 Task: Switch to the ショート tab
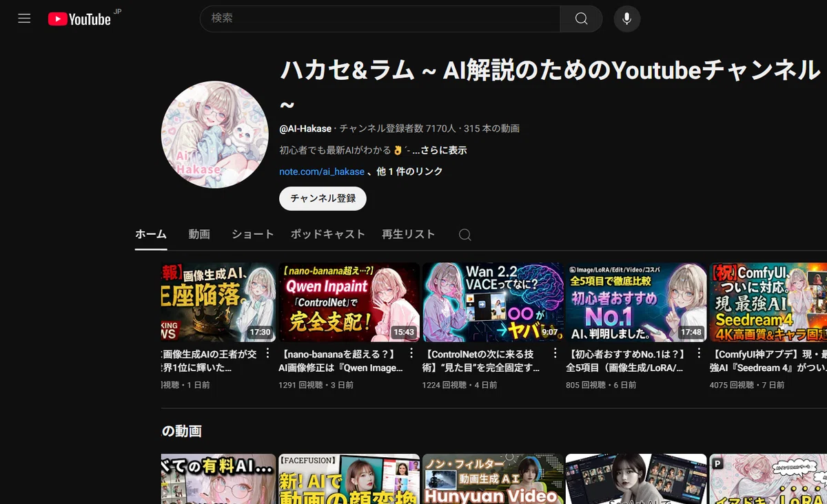(252, 234)
